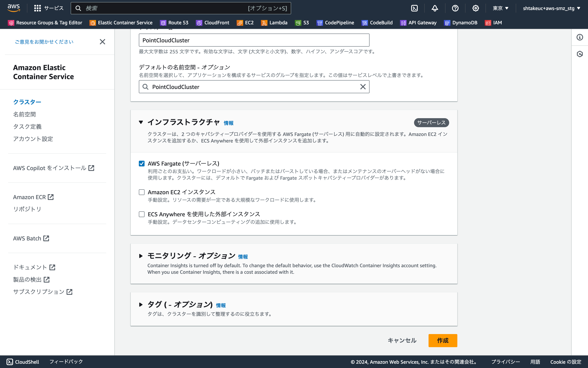This screenshot has height=368, width=588.
Task: Check Amazon EC2 インスタンス checkbox
Action: tap(142, 192)
